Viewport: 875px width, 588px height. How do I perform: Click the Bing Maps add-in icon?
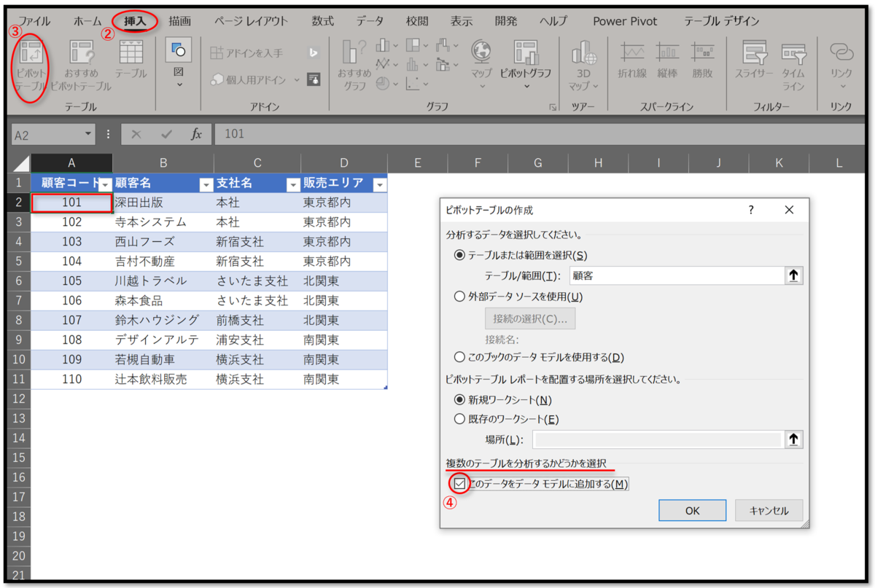pos(314,52)
